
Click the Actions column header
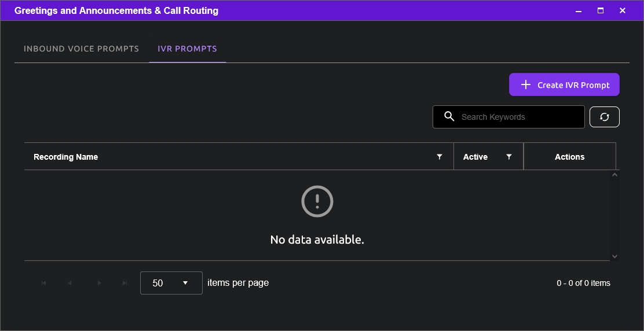[x=570, y=157]
